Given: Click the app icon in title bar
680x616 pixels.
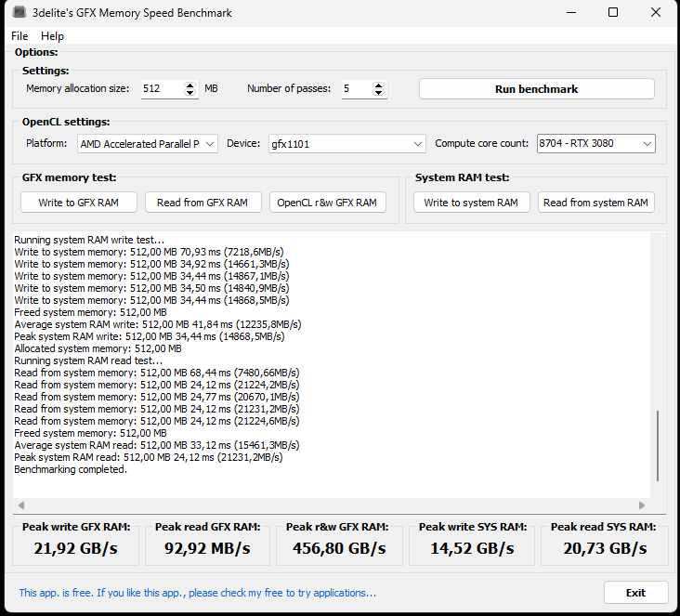Looking at the screenshot, I should (x=20, y=12).
